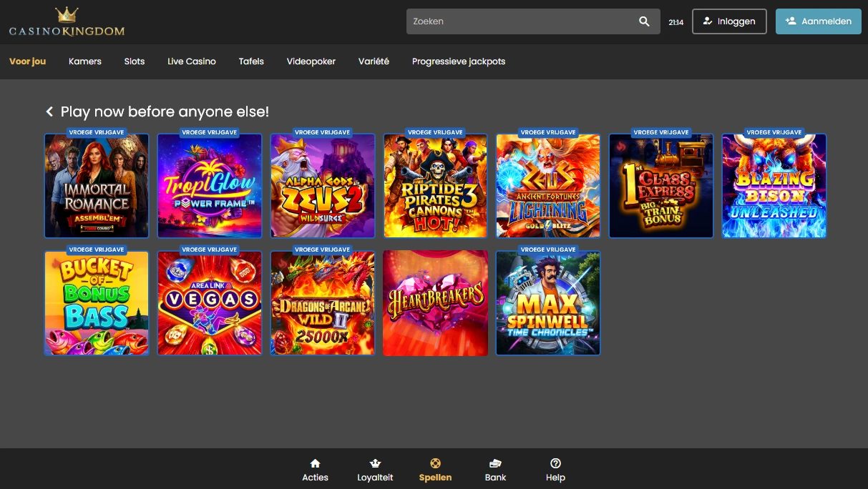Open Loyaliteit from the bottom bar
Image resolution: width=868 pixels, height=489 pixels.
(x=375, y=470)
